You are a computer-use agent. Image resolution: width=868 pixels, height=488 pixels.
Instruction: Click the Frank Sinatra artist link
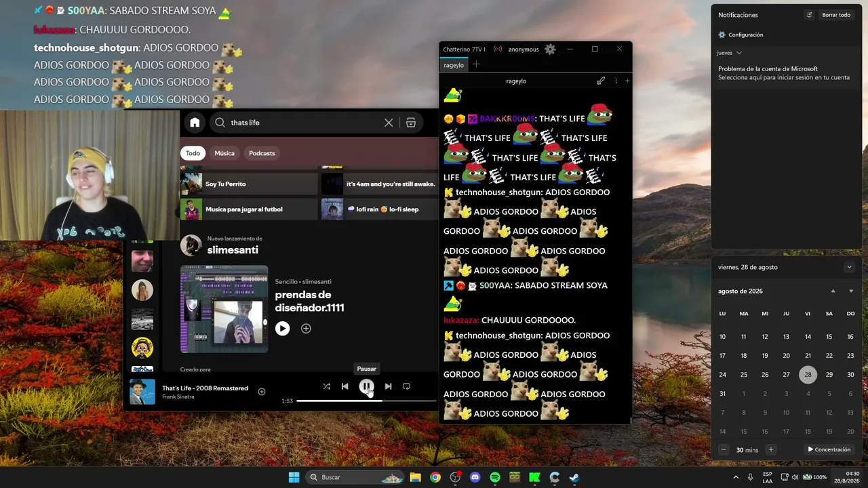178,396
